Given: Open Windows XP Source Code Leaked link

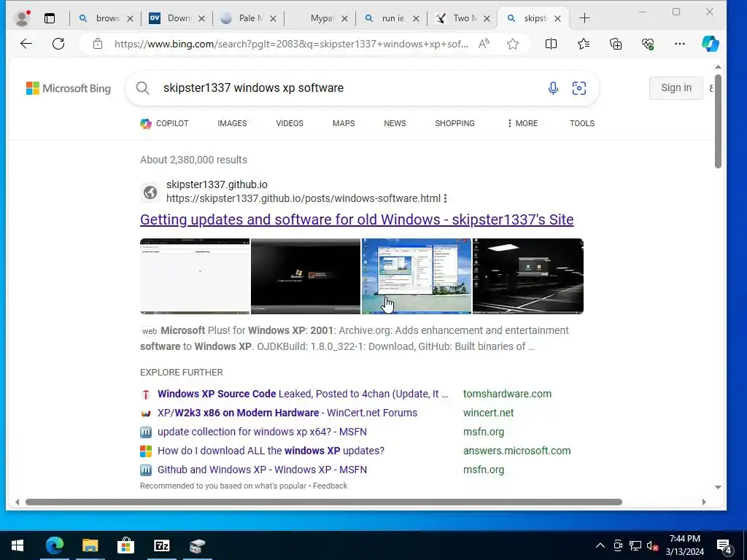Looking at the screenshot, I should [303, 394].
